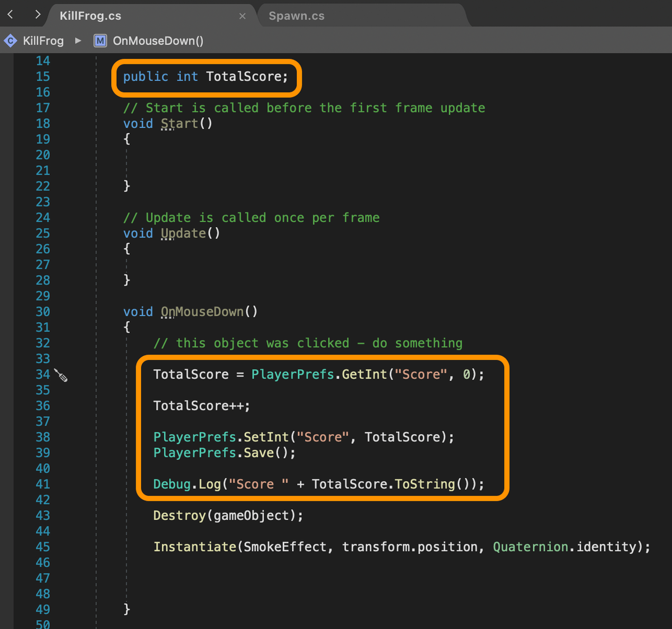Screen dimensions: 672x629
Task: Click the Destroy(gameObject) statement
Action: click(x=228, y=516)
